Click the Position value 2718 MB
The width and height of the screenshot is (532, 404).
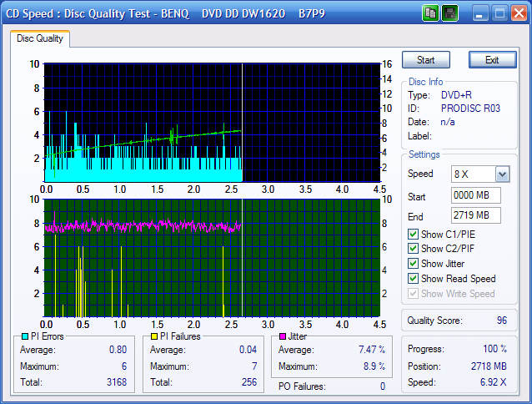(x=489, y=366)
